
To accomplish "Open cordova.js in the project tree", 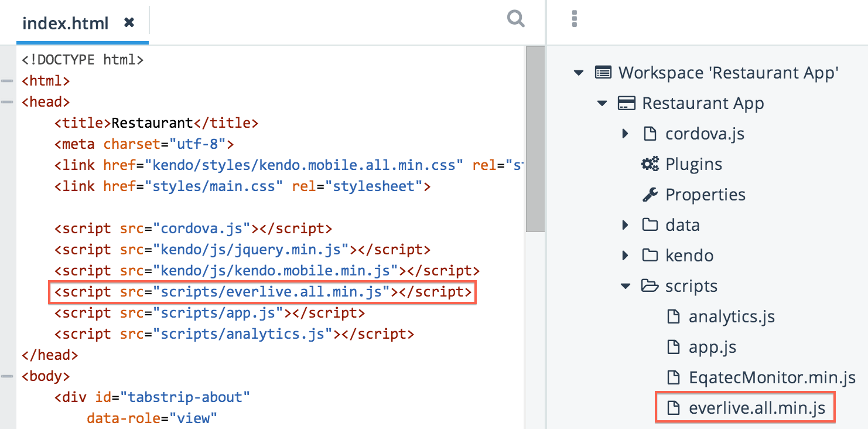I will [705, 134].
